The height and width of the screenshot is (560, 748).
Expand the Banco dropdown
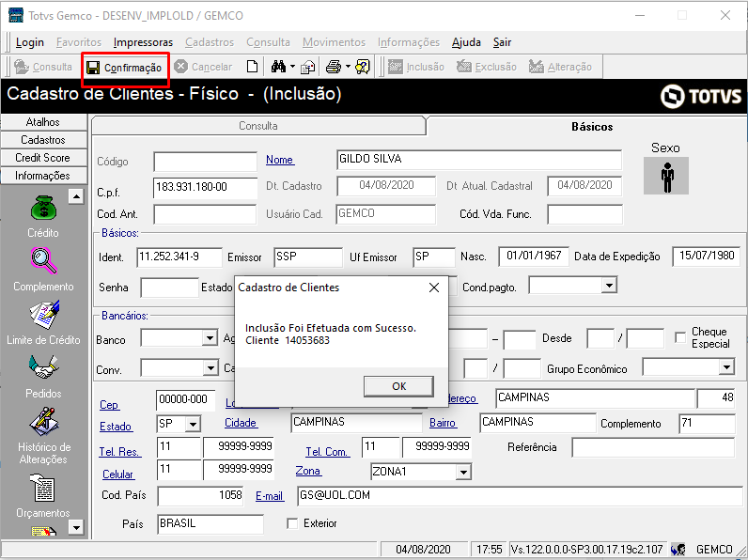(x=210, y=338)
